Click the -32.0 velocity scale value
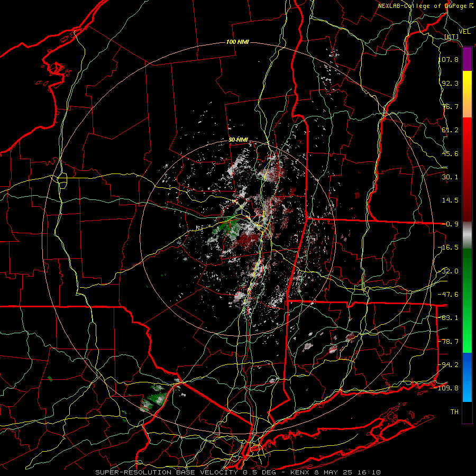Screen dimensions: 476x476 (x=448, y=271)
